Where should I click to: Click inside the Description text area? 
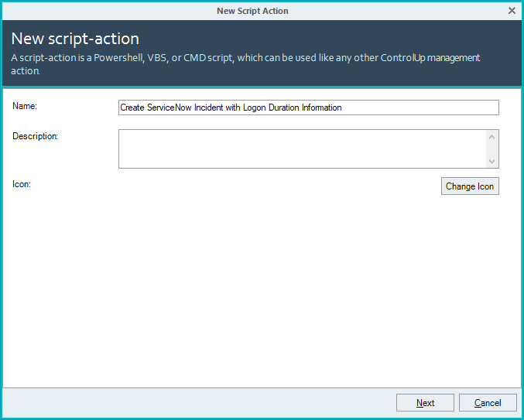click(x=303, y=149)
